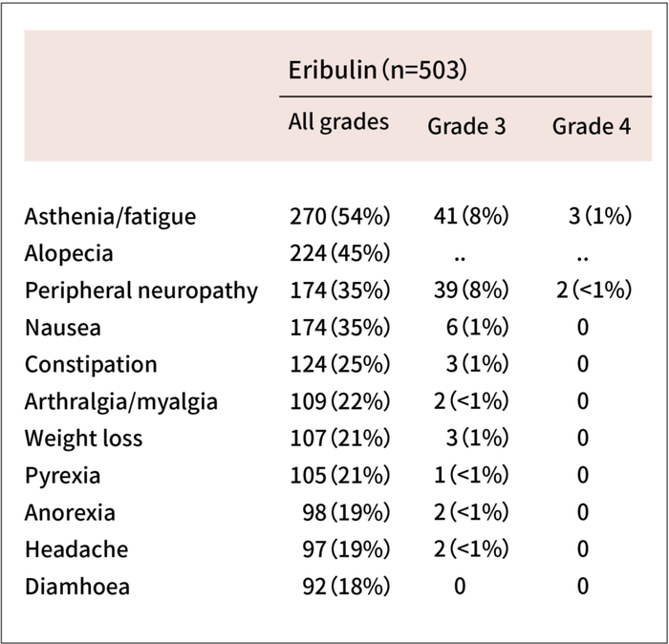Click the Anorexia row label
This screenshot has width=669, height=644.
[70, 512]
